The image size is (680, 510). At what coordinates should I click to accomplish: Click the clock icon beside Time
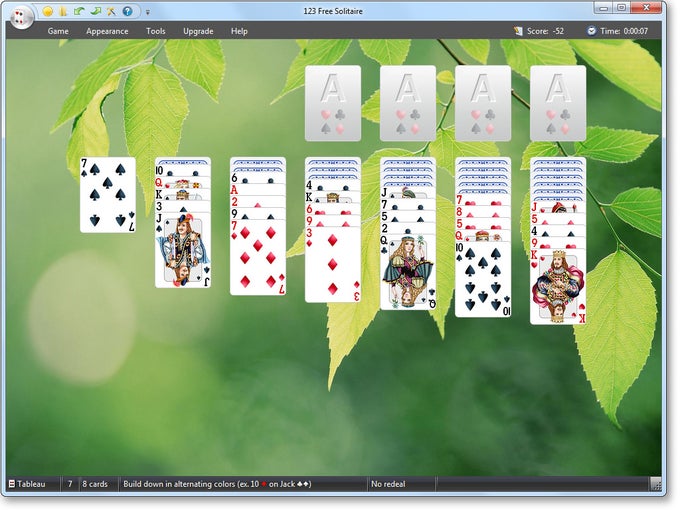[592, 31]
